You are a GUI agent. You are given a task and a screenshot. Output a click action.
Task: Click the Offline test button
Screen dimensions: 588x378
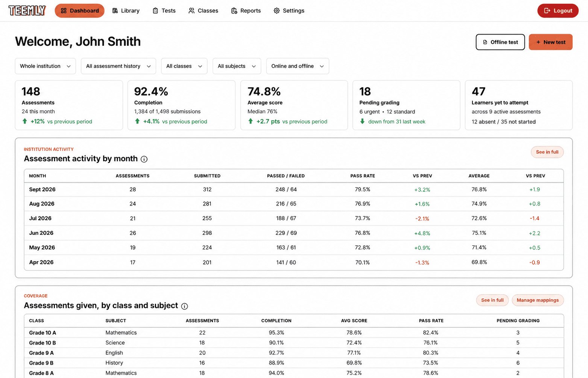(x=500, y=42)
